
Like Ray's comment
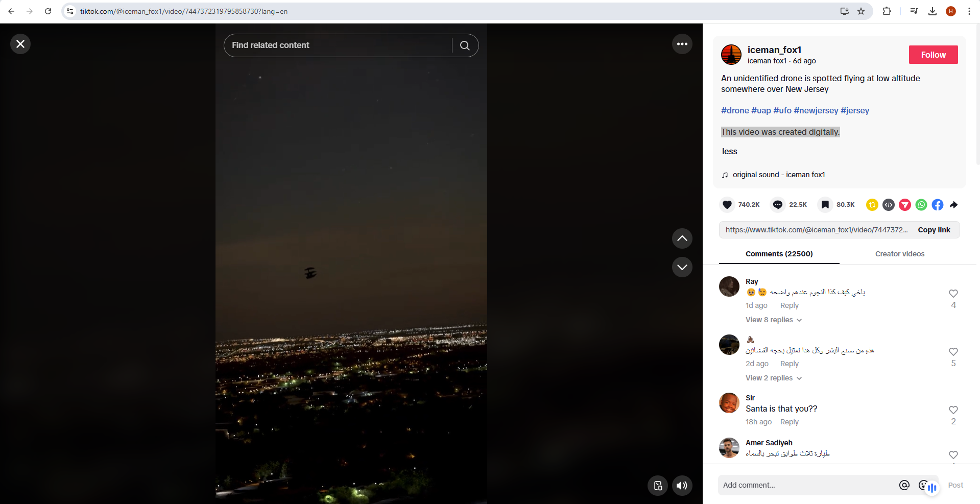coord(953,294)
